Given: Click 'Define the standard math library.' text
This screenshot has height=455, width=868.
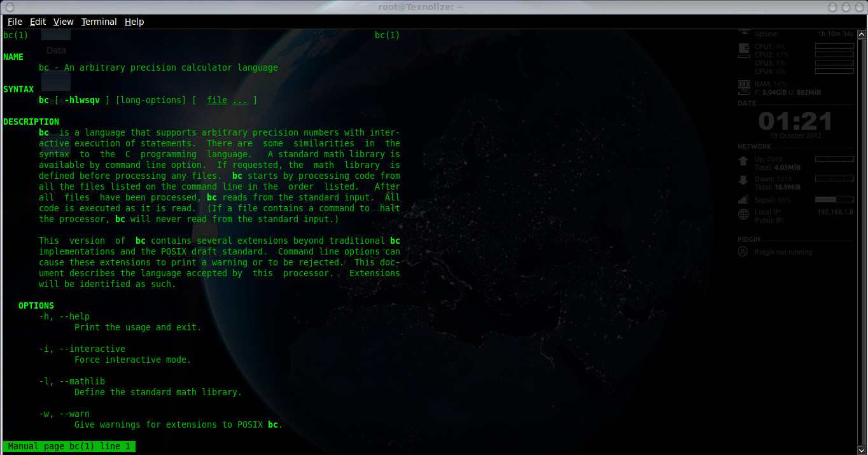Looking at the screenshot, I should (x=158, y=393).
